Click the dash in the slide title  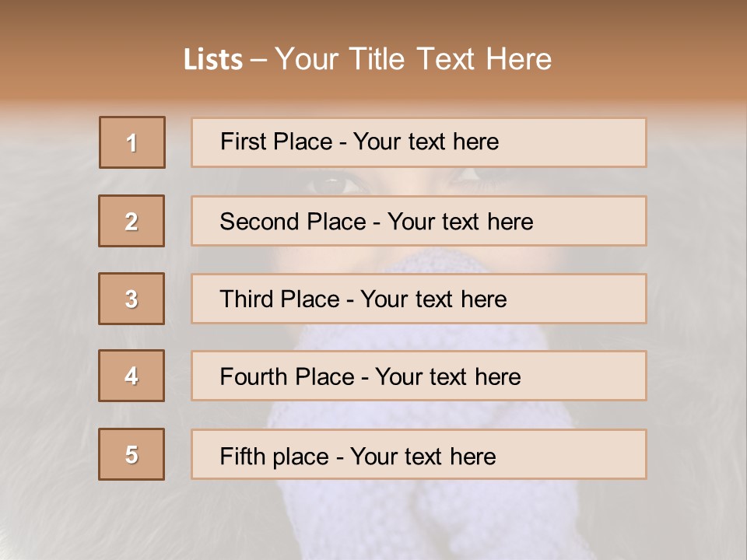click(x=258, y=59)
